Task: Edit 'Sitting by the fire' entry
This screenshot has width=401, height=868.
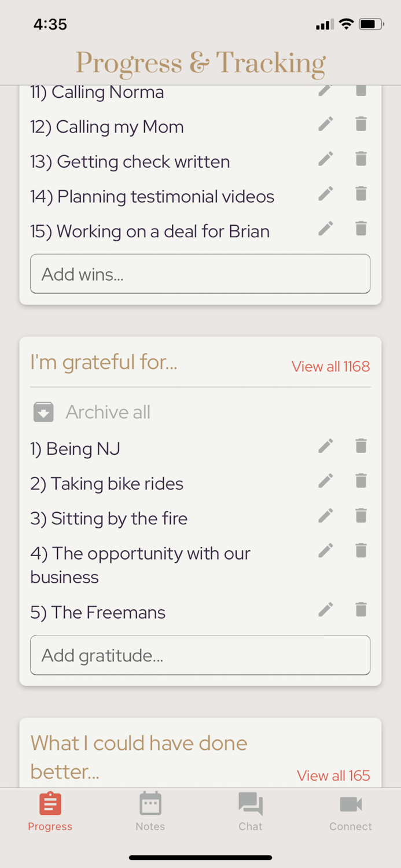Action: (326, 515)
